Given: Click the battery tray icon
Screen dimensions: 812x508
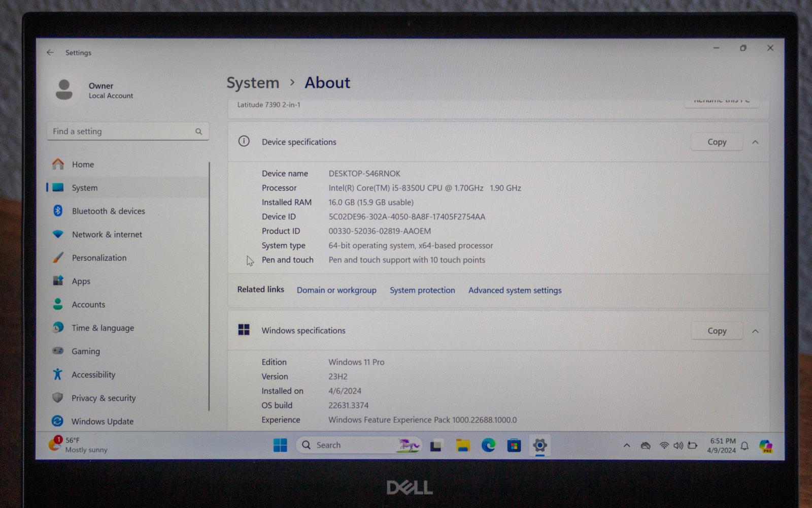Looking at the screenshot, I should [692, 446].
